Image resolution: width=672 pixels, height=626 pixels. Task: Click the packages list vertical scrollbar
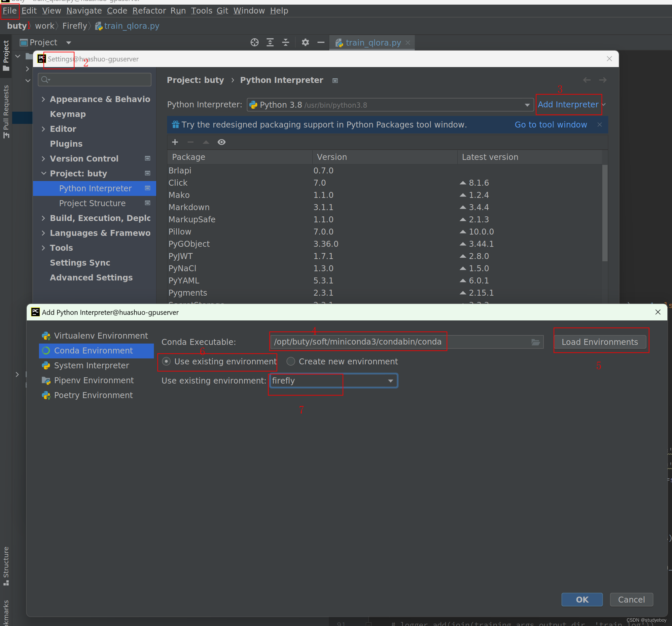pos(605,213)
